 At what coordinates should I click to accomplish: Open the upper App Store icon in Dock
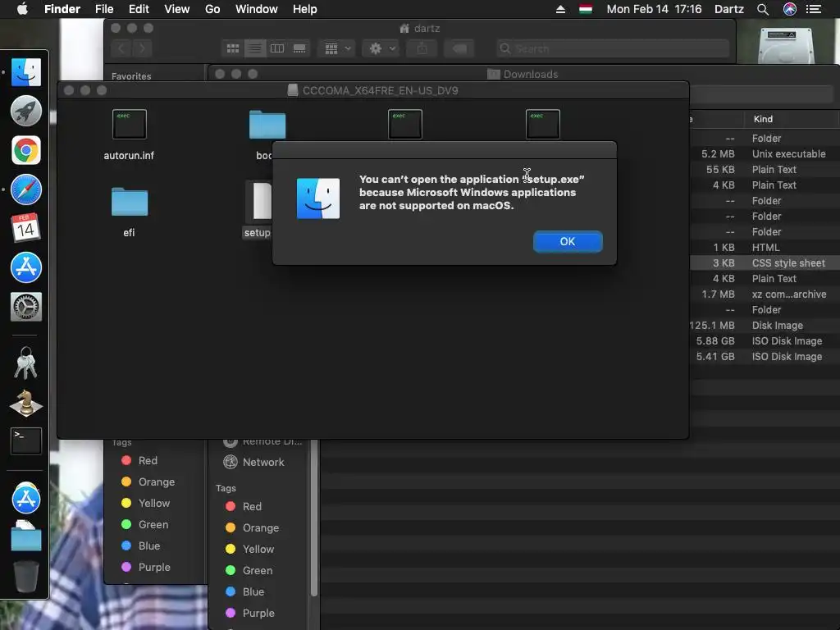click(25, 267)
